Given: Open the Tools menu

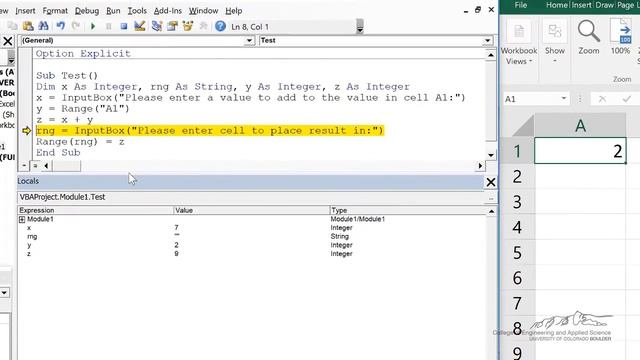Looking at the screenshot, I should point(137,11).
